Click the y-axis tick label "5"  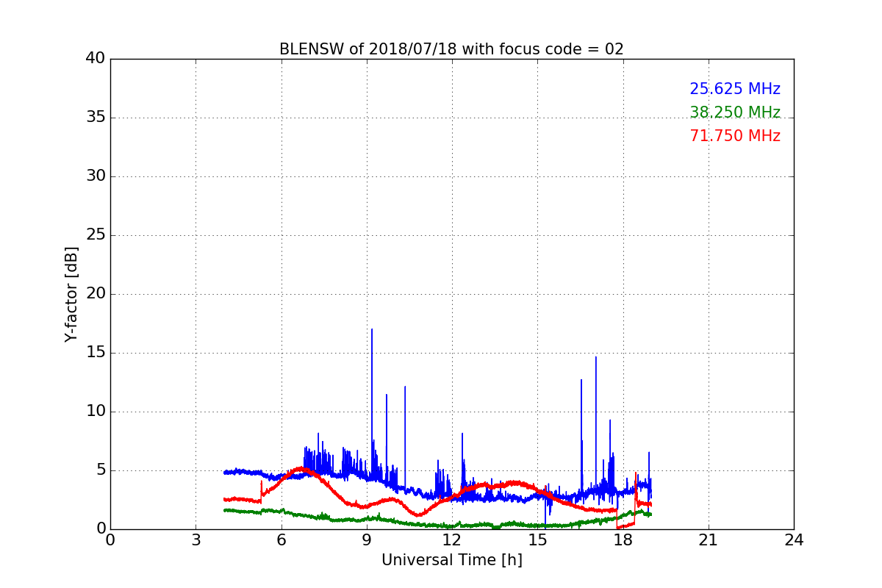pos(101,470)
